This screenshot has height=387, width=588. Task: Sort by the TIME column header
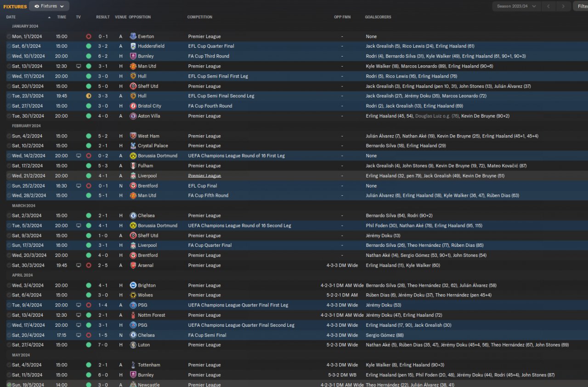[62, 17]
